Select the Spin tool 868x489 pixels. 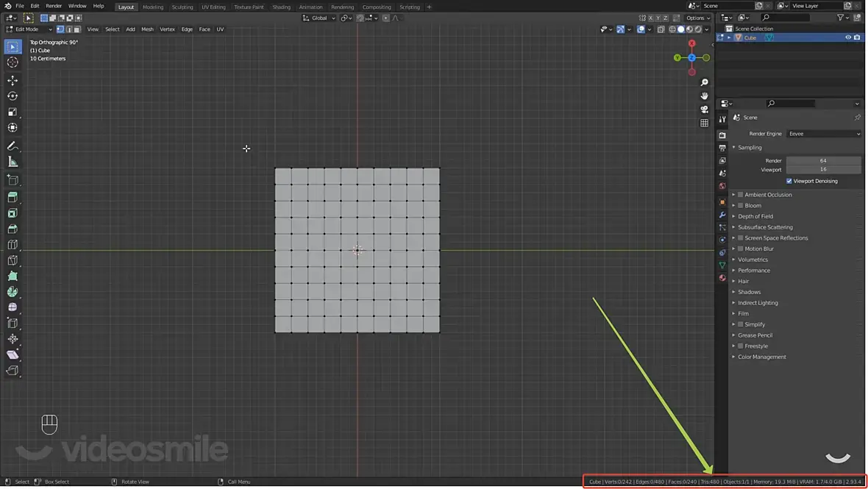(x=13, y=291)
